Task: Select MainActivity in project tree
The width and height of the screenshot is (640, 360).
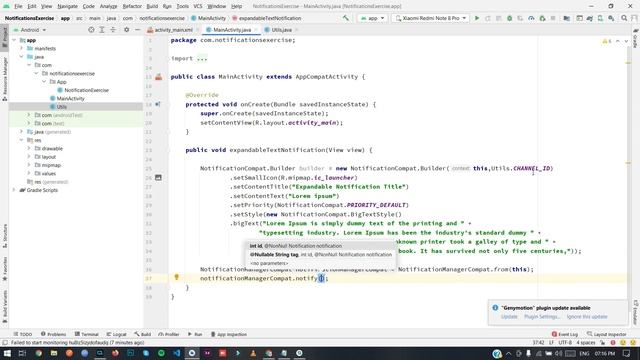Action: tap(67, 98)
